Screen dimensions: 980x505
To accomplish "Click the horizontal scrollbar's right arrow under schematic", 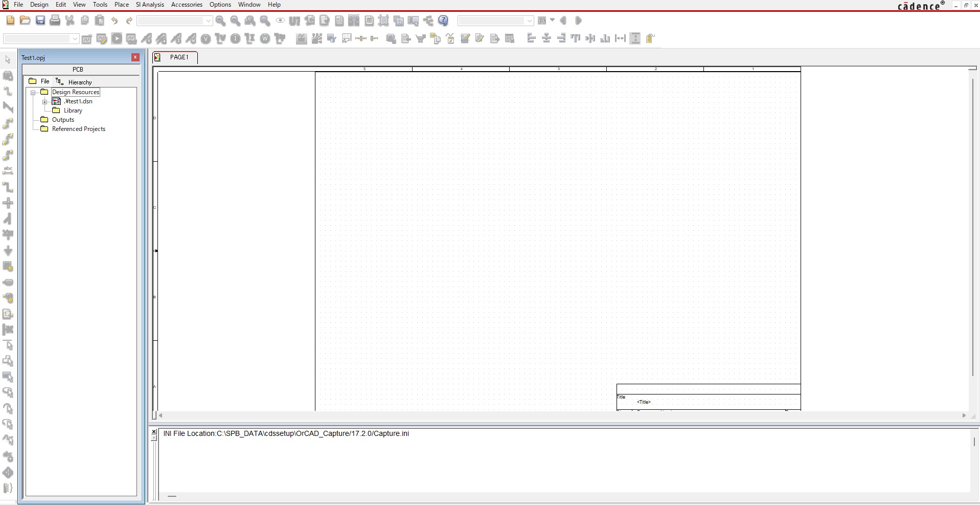I will pyautogui.click(x=964, y=416).
